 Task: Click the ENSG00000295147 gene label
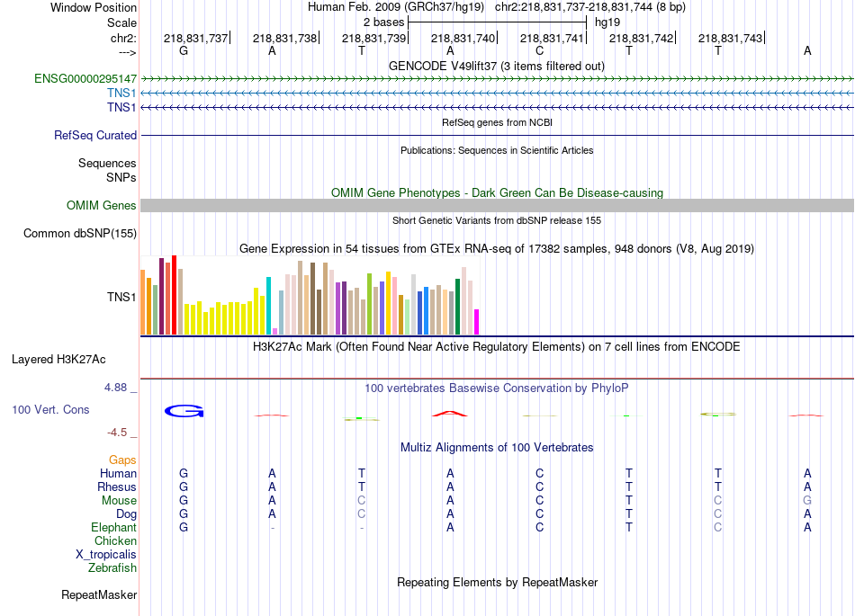(85, 78)
